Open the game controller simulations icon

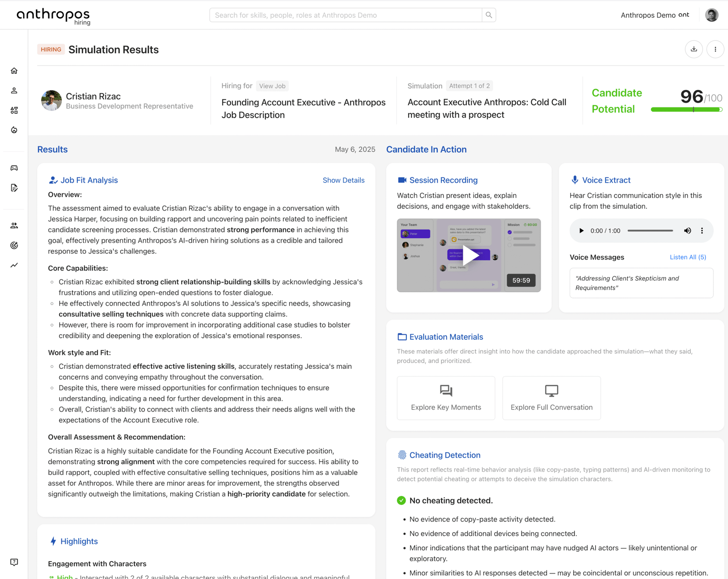pyautogui.click(x=14, y=168)
